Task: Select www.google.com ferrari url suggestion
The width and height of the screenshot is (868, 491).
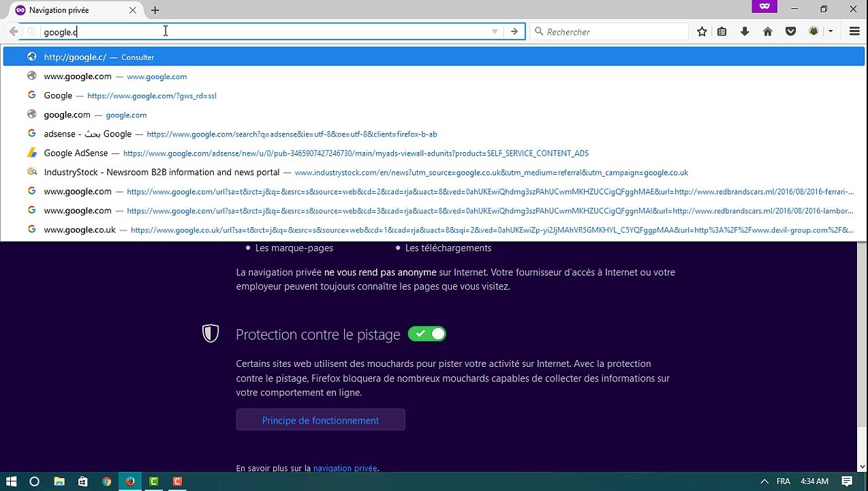Action: point(434,191)
